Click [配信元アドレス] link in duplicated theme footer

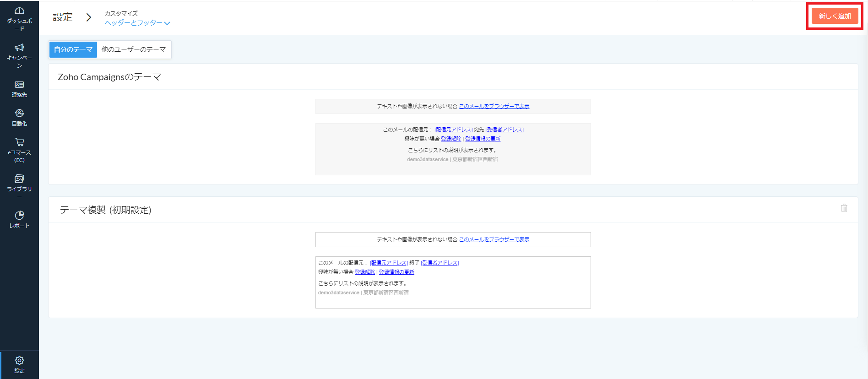(x=389, y=263)
